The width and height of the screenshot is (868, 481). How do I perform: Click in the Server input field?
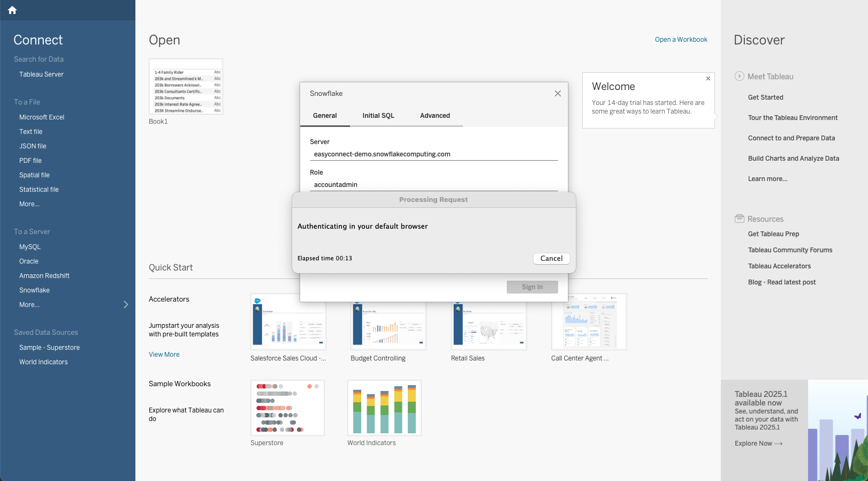pyautogui.click(x=433, y=154)
